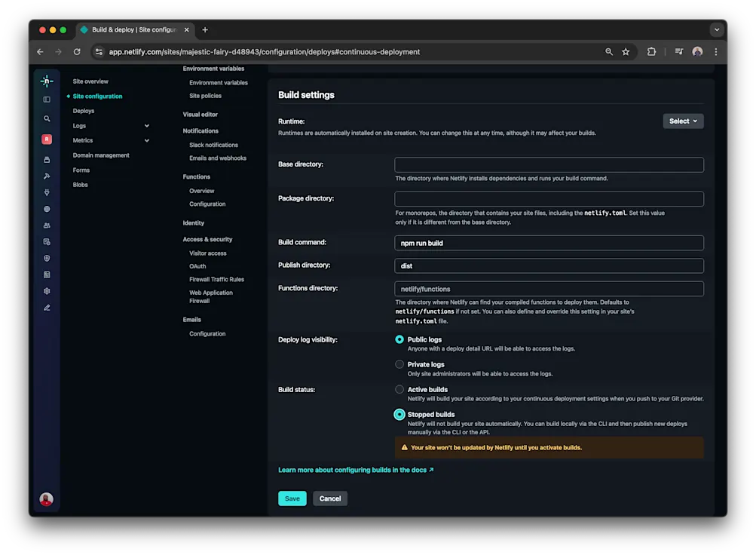Open the Runtime Select dropdown
Screen dimensions: 756x555
pos(682,120)
